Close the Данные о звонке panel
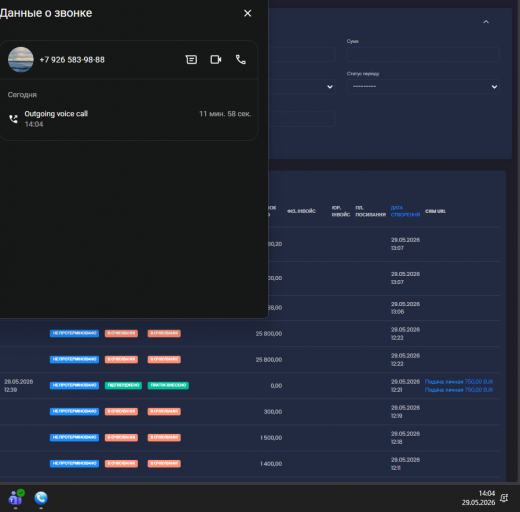 click(x=247, y=13)
